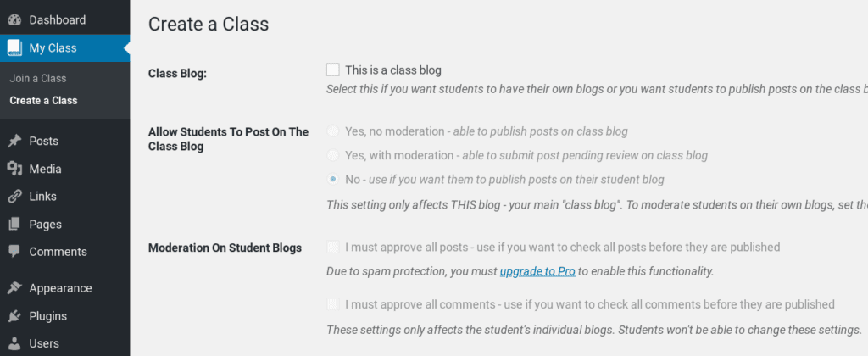Screen dimensions: 868x356
Task: Click the Media icon in sidebar
Action: pyautogui.click(x=14, y=169)
